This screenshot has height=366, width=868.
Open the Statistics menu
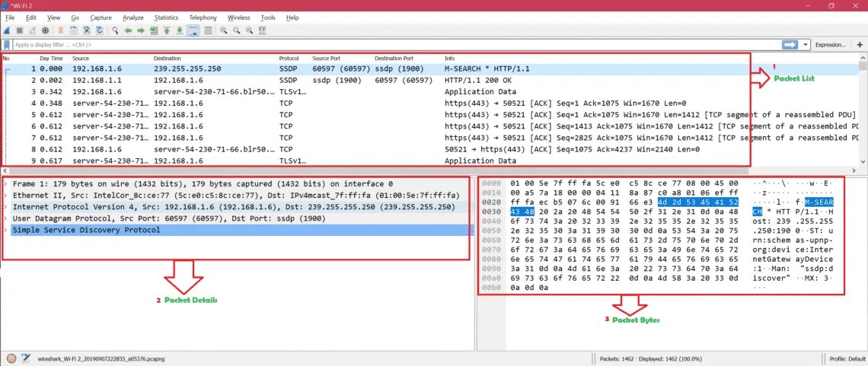[166, 18]
